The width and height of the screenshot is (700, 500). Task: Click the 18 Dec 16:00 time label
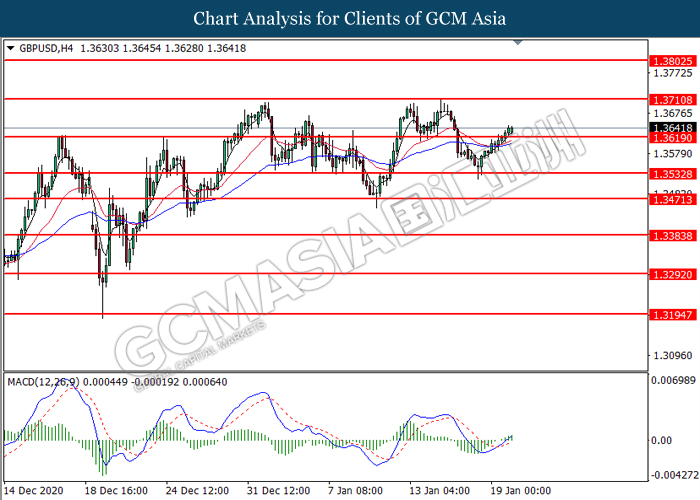tap(116, 491)
